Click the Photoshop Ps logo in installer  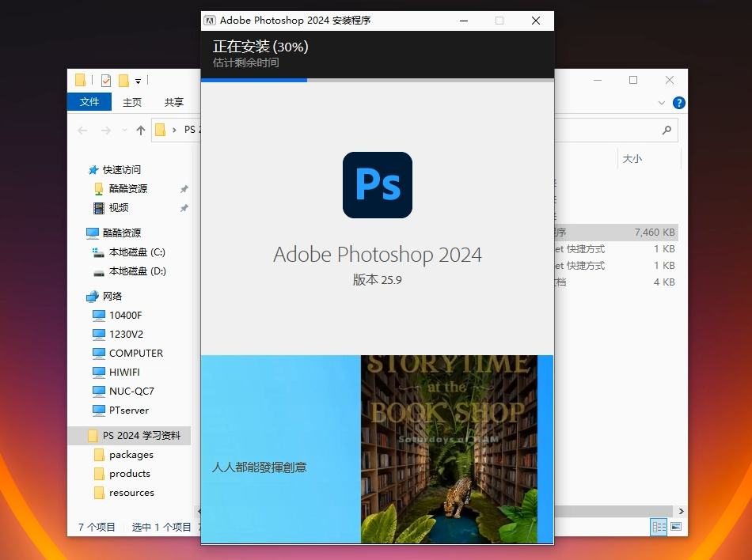click(x=378, y=185)
